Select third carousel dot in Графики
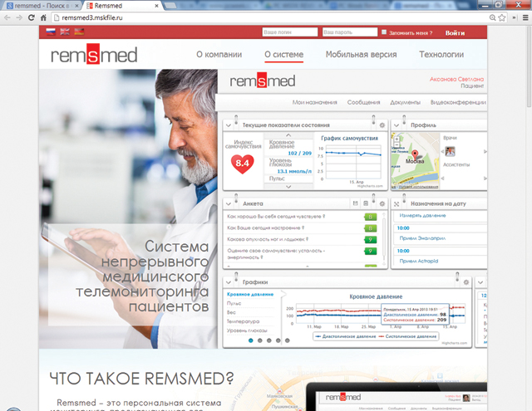Screen dimensions: 532x411 [269, 340]
